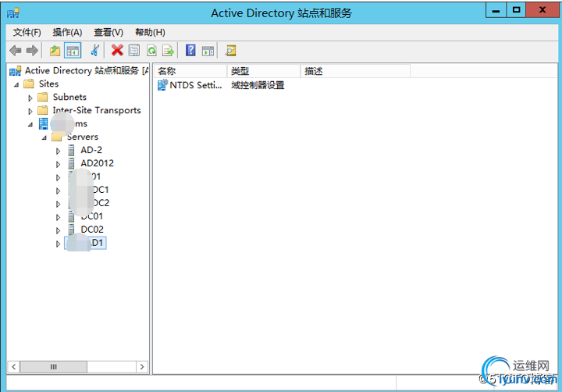
Task: Click the AD-2 server icon
Action: tap(71, 150)
